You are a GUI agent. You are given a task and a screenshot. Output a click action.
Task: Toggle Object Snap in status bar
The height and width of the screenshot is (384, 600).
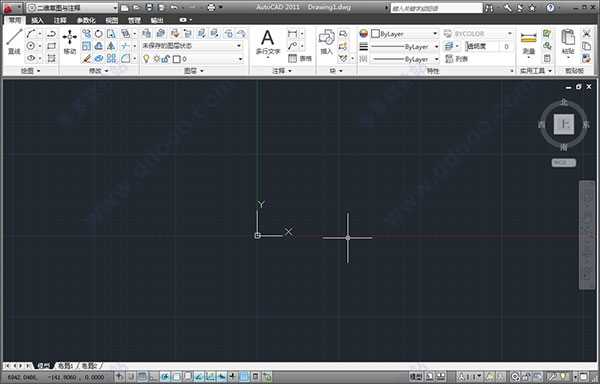pyautogui.click(x=176, y=377)
